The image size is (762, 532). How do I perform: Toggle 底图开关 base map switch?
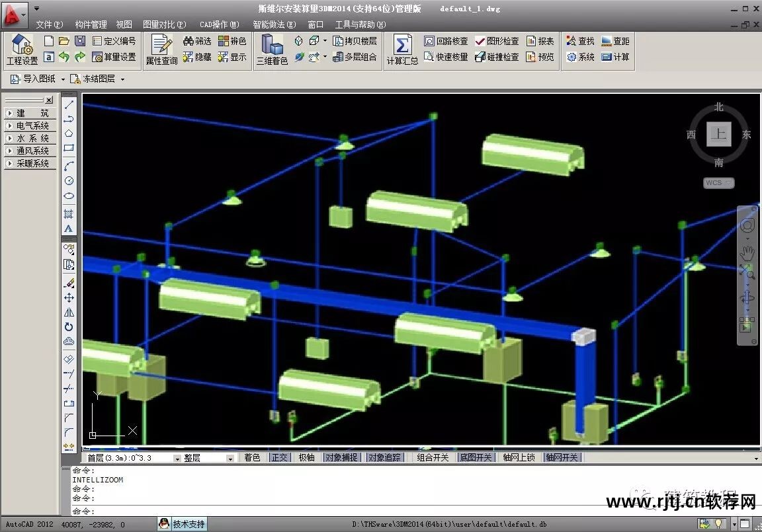pyautogui.click(x=476, y=458)
